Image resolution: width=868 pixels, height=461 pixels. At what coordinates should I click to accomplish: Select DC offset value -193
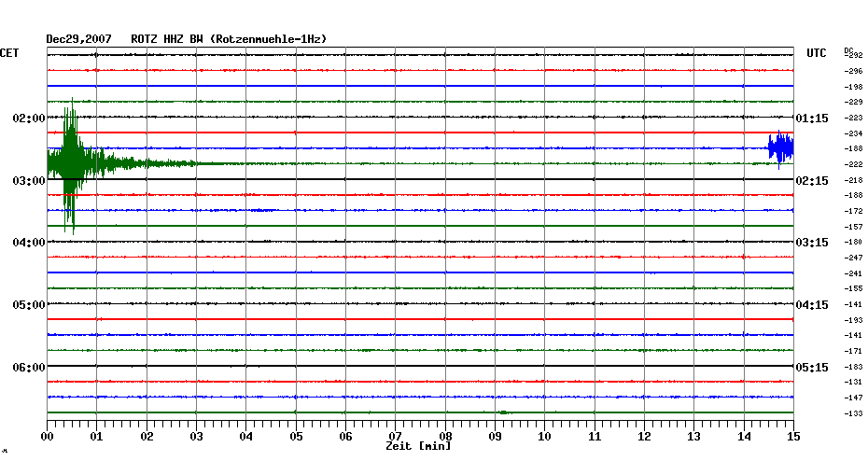point(853,320)
